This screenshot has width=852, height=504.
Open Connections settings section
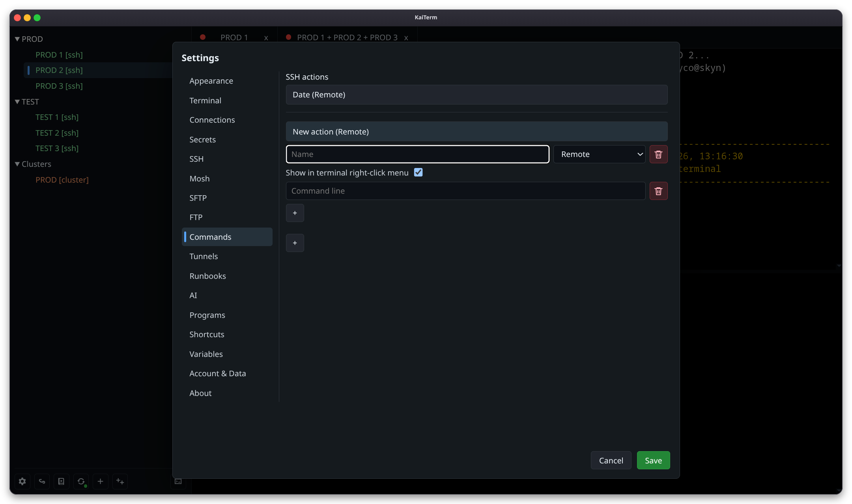[x=227, y=120]
